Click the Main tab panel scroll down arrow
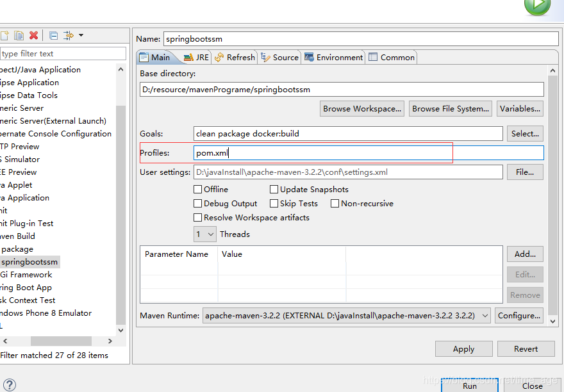Screen dimensions: 564x392 pos(553,322)
